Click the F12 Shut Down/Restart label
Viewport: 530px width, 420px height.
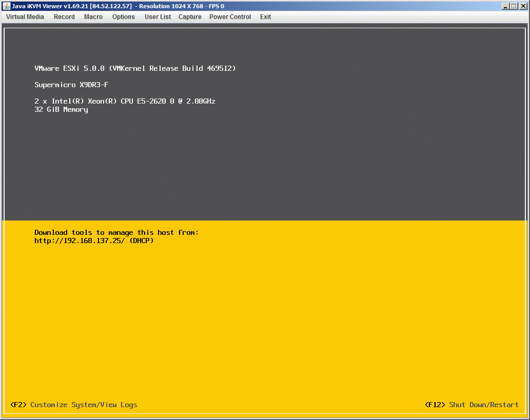point(472,405)
